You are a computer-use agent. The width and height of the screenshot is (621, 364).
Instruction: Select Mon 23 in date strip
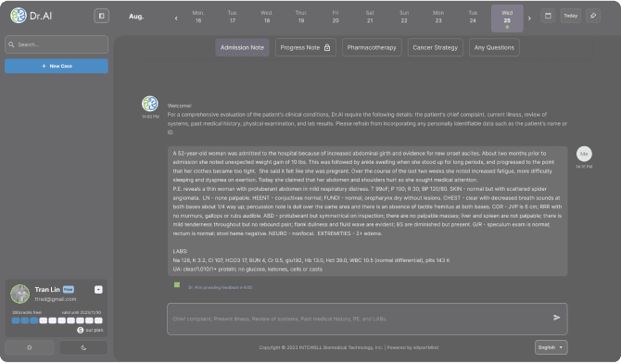tap(438, 17)
